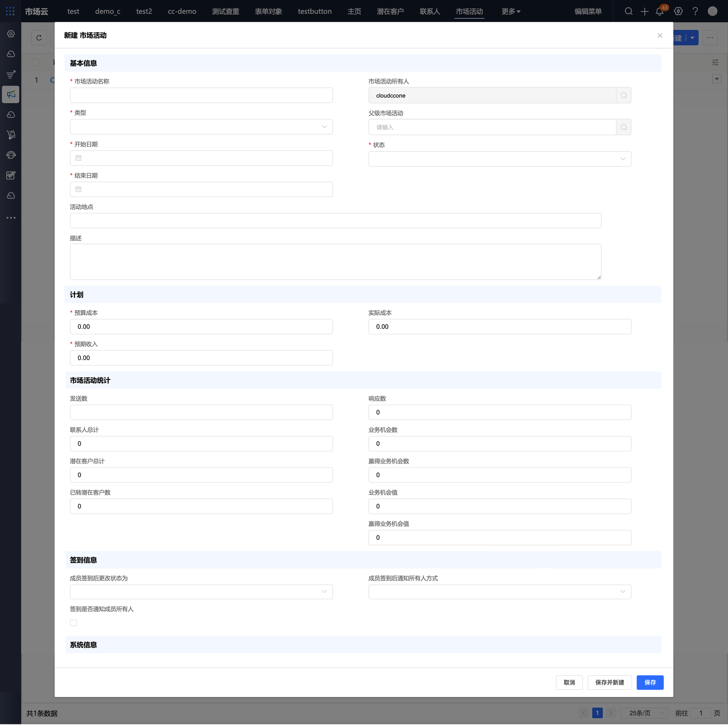The height and width of the screenshot is (725, 728).
Task: Open 成员签到后通知所有人方式 dropdown
Action: [499, 591]
